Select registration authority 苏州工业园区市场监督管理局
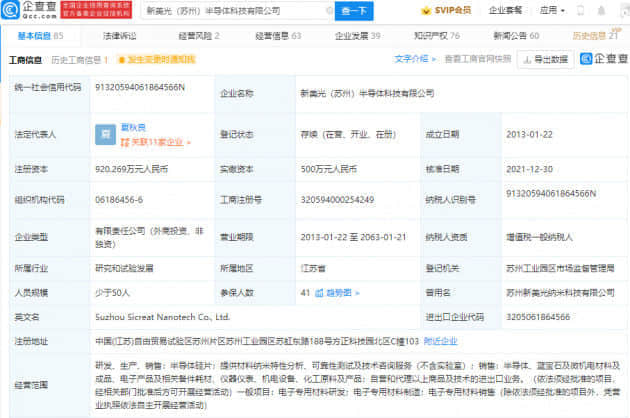The width and height of the screenshot is (630, 418). pos(560,268)
